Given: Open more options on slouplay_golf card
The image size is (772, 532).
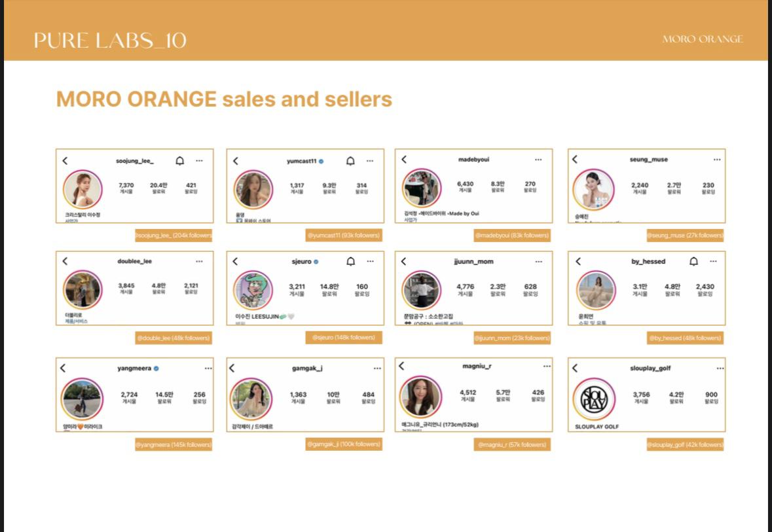Looking at the screenshot, I should (x=717, y=368).
